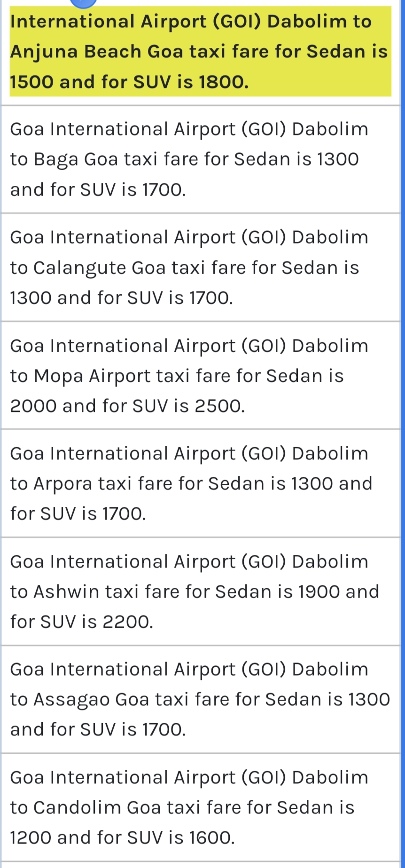Select the Calangute Goa taxi fare row
The image size is (405, 868).
pos(200,268)
